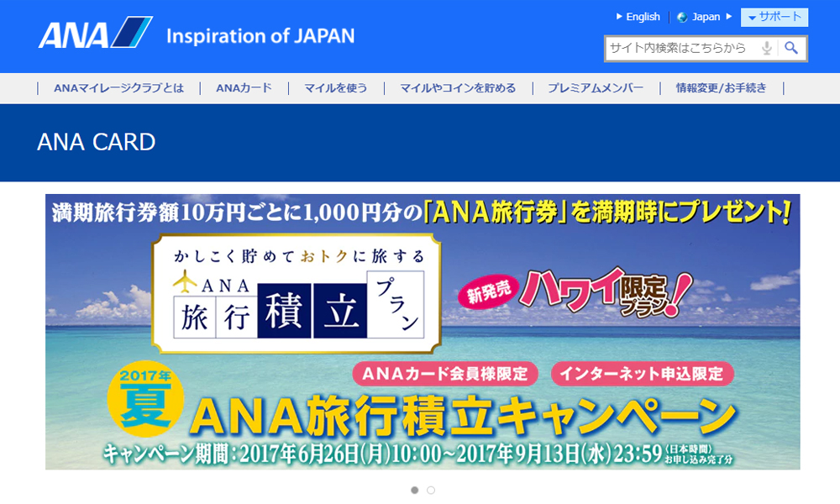Viewport: 840px width, 504px height.
Task: Click the ANA CARD page heading
Action: coord(97,142)
